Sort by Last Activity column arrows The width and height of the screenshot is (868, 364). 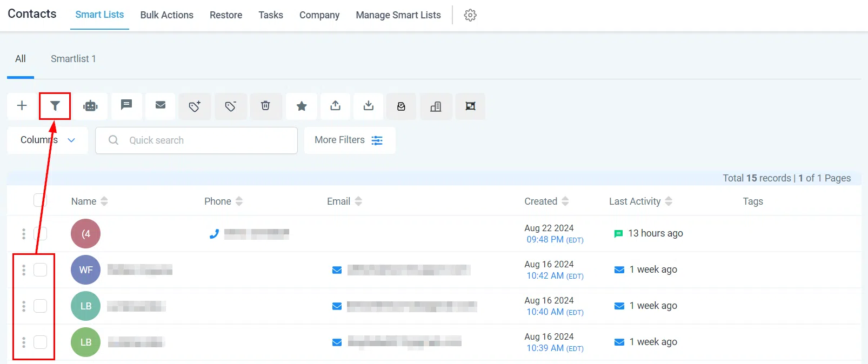[x=669, y=201]
